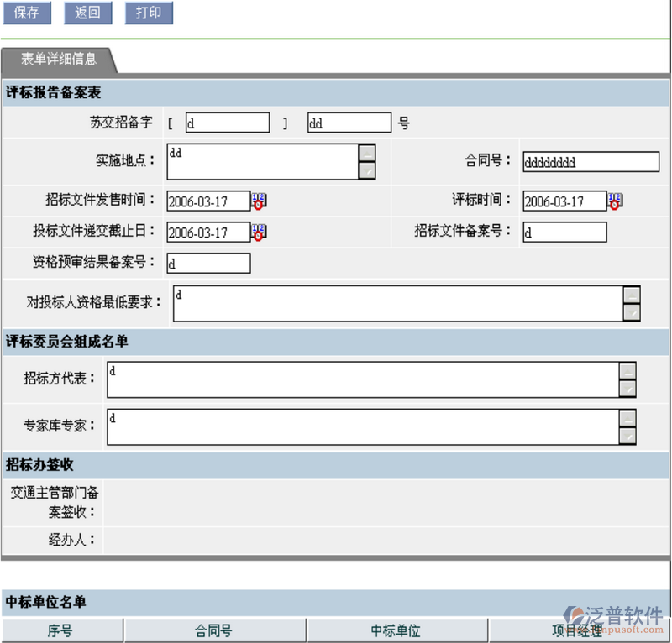Click the 资格预审结果备案号 field
Screen dimensions: 672x643
click(x=208, y=264)
